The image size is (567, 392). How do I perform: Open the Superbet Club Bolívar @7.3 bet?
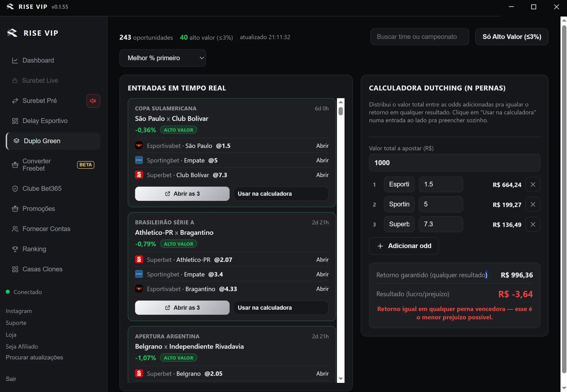point(322,175)
